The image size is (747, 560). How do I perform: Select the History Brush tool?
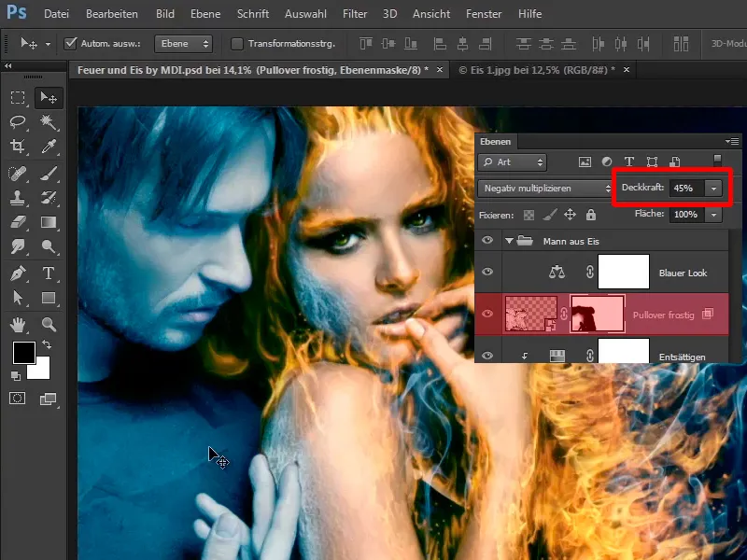point(49,198)
